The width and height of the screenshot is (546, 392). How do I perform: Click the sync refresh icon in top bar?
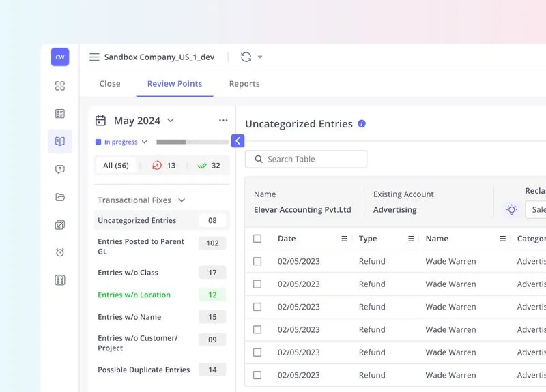(246, 57)
